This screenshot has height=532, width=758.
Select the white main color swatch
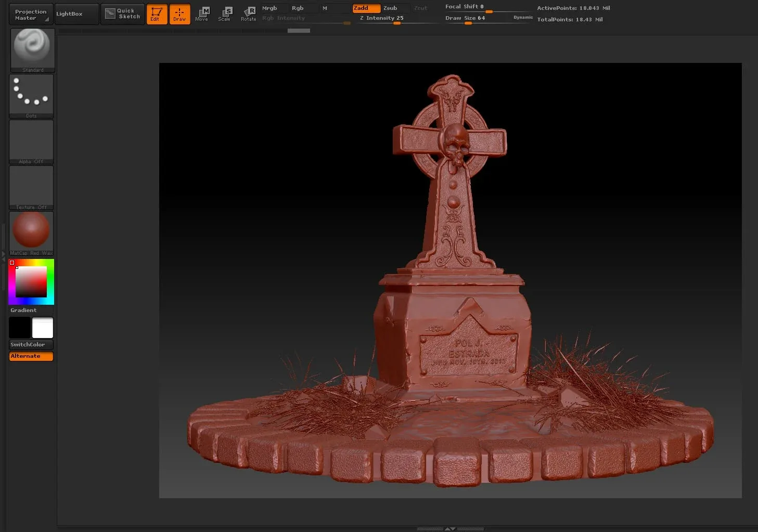tap(43, 328)
